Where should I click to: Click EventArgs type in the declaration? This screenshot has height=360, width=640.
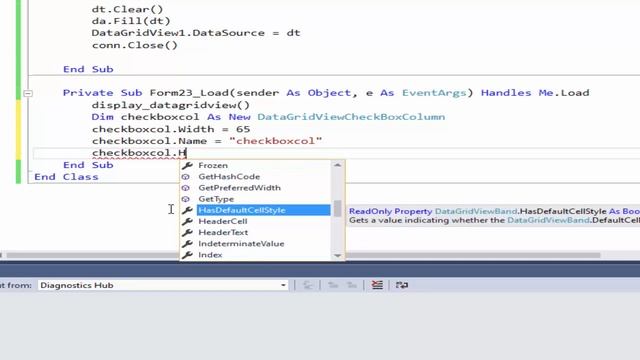click(434, 93)
